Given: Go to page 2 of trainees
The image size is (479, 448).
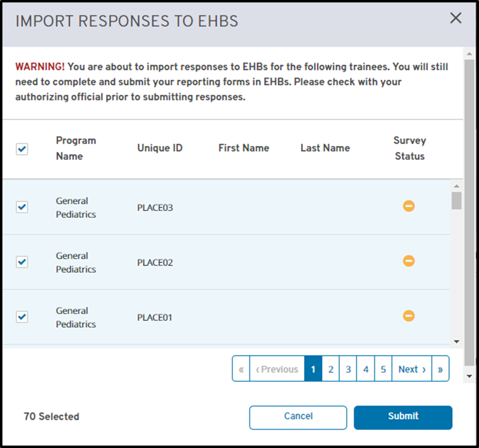Looking at the screenshot, I should tap(330, 369).
